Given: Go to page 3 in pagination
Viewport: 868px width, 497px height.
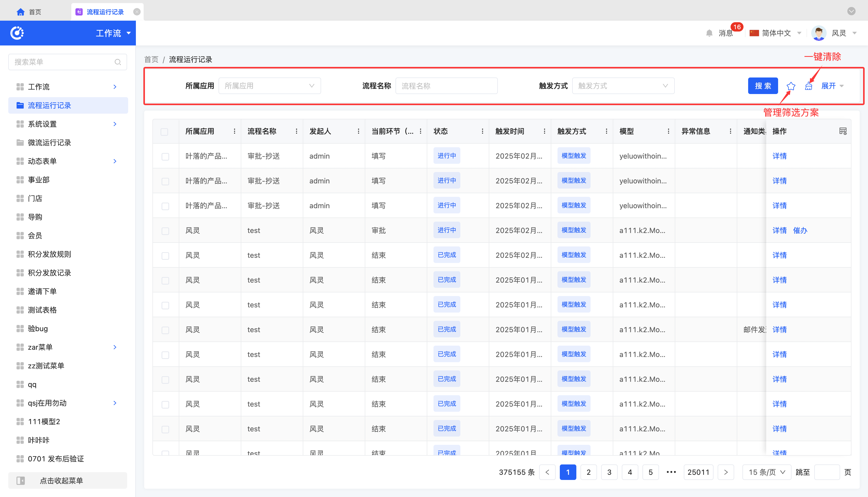Looking at the screenshot, I should [609, 472].
